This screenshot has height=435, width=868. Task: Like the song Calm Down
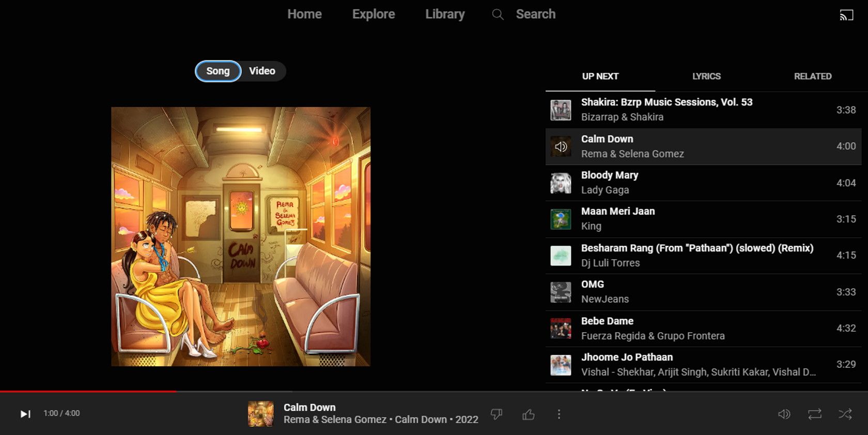coord(529,414)
